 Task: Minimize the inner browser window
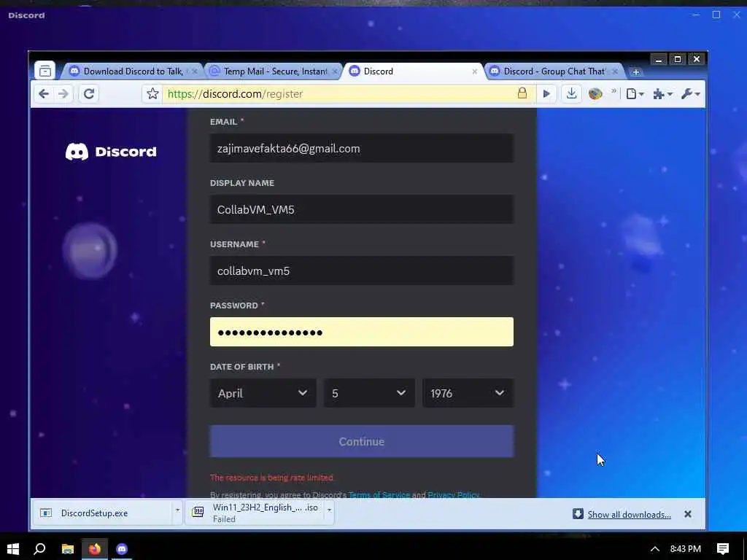pos(659,60)
